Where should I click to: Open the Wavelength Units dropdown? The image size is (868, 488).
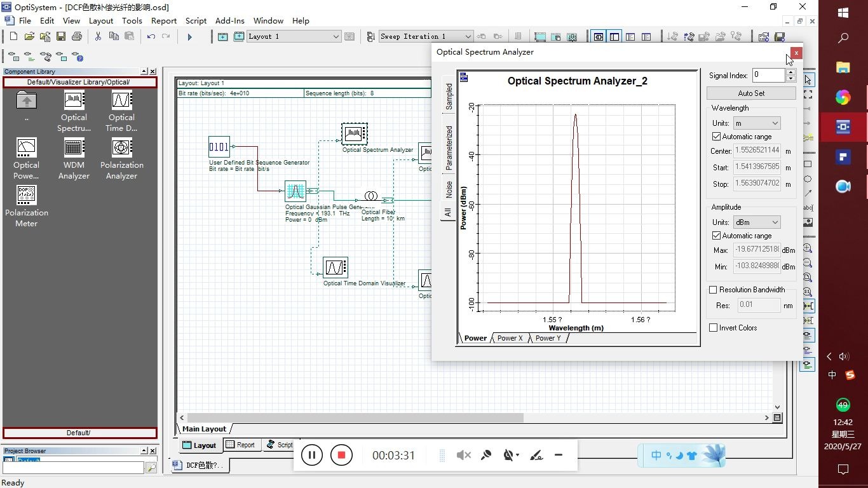tap(756, 123)
